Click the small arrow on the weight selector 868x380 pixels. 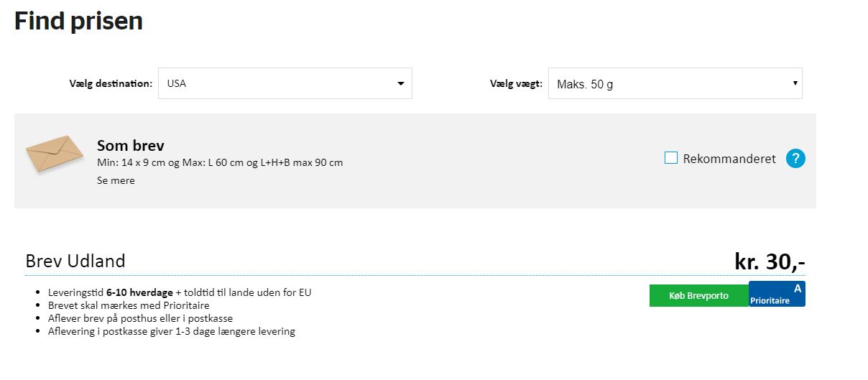pos(795,83)
